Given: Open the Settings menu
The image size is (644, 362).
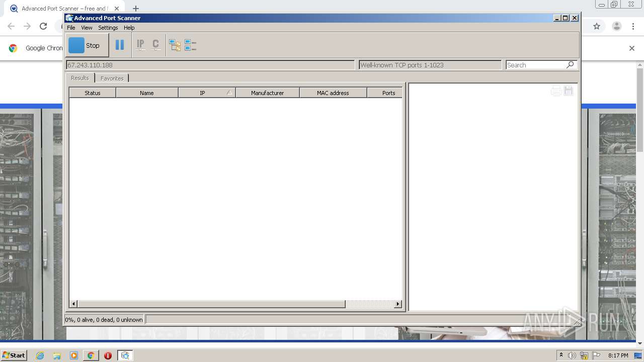Looking at the screenshot, I should tap(108, 28).
